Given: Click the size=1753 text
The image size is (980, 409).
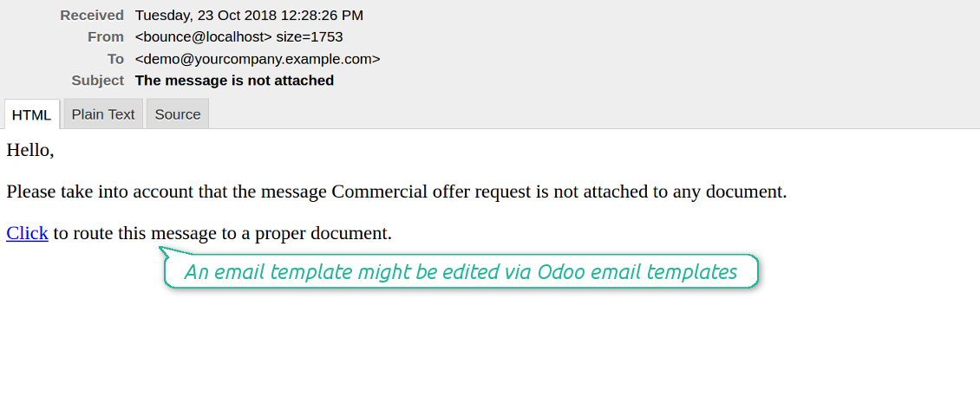Looking at the screenshot, I should [x=310, y=36].
